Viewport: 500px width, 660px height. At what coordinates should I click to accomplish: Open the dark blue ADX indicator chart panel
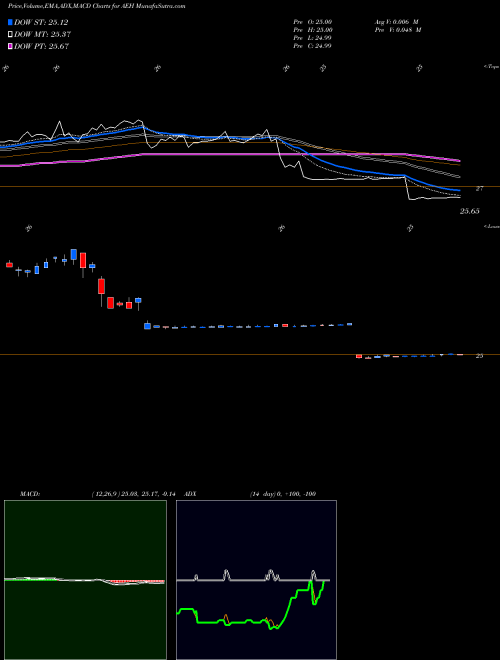(x=256, y=580)
